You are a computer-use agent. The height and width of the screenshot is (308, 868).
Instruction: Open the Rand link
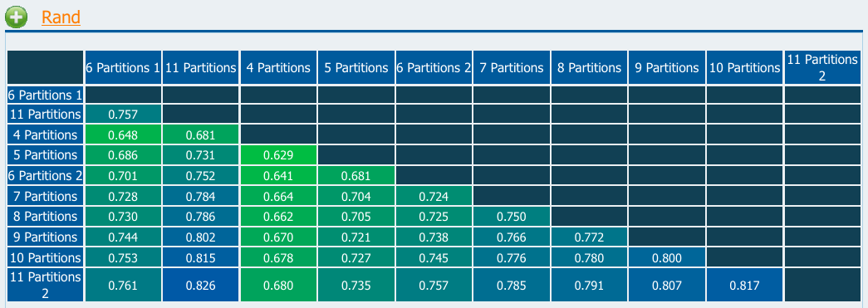pos(61,17)
